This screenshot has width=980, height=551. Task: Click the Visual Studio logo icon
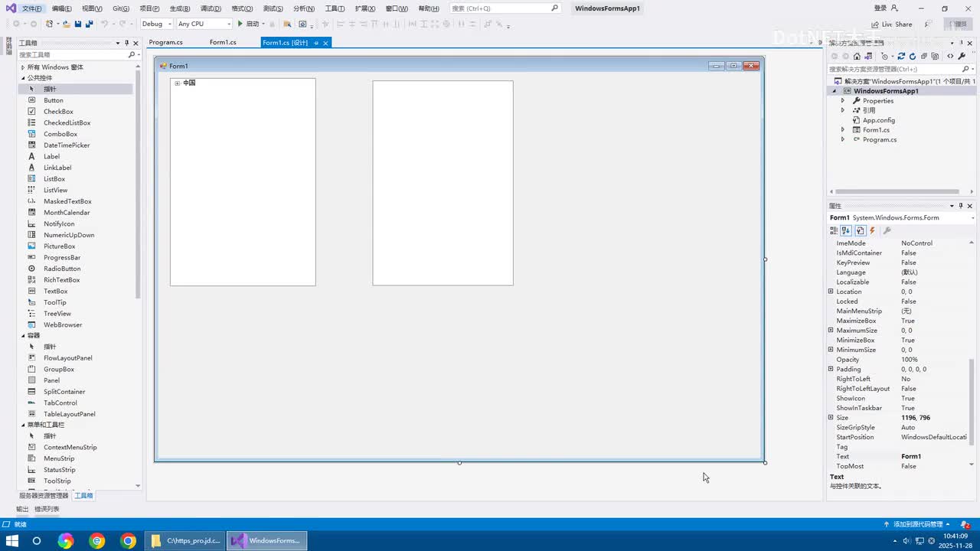click(x=11, y=8)
